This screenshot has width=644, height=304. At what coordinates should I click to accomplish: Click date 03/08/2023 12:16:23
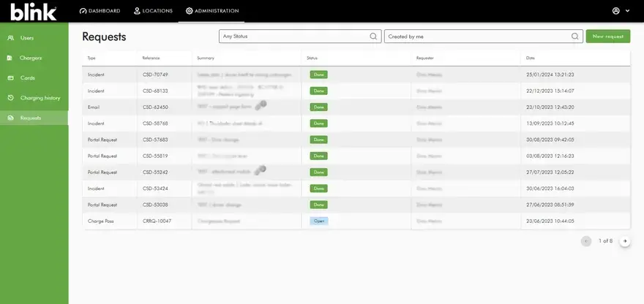550,156
